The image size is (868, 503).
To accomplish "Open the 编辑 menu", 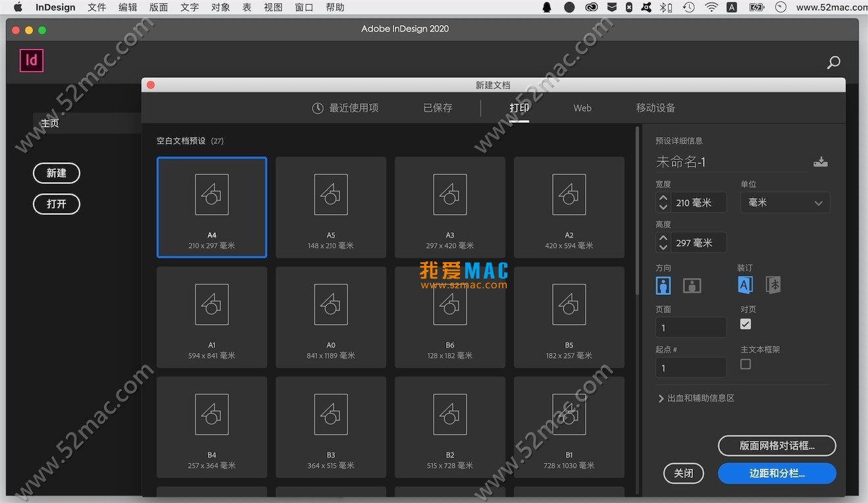I will pyautogui.click(x=128, y=7).
